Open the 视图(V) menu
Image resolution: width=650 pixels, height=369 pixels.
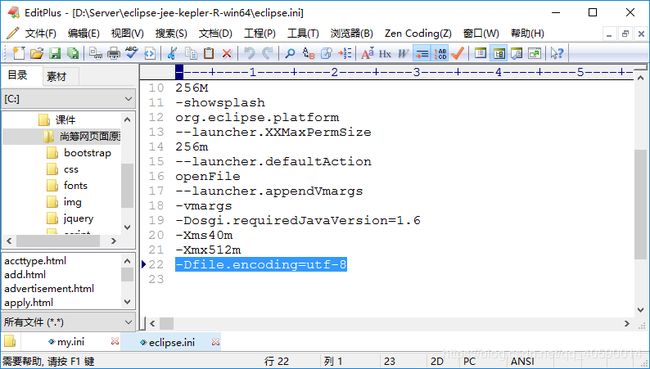[127, 33]
